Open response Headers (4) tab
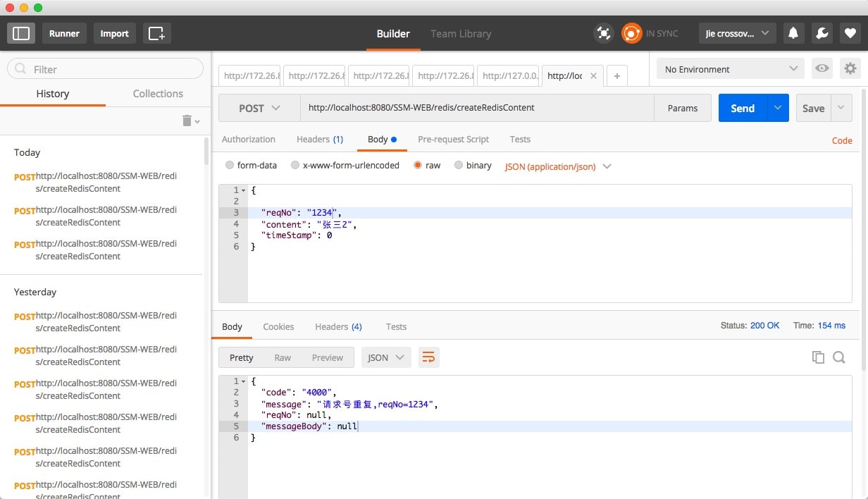This screenshot has width=868, height=499. pyautogui.click(x=338, y=327)
